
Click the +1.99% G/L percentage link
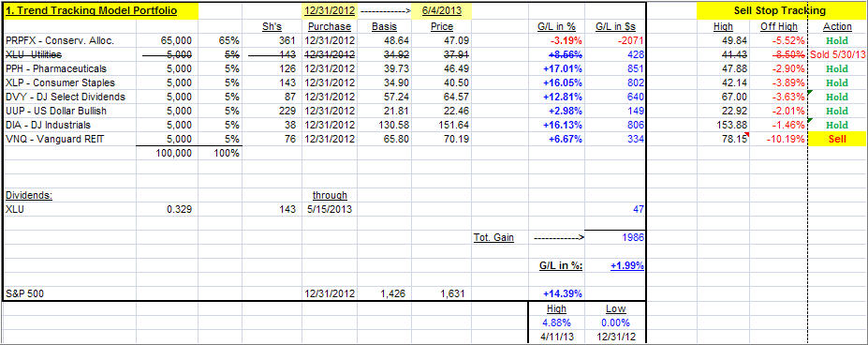[626, 265]
